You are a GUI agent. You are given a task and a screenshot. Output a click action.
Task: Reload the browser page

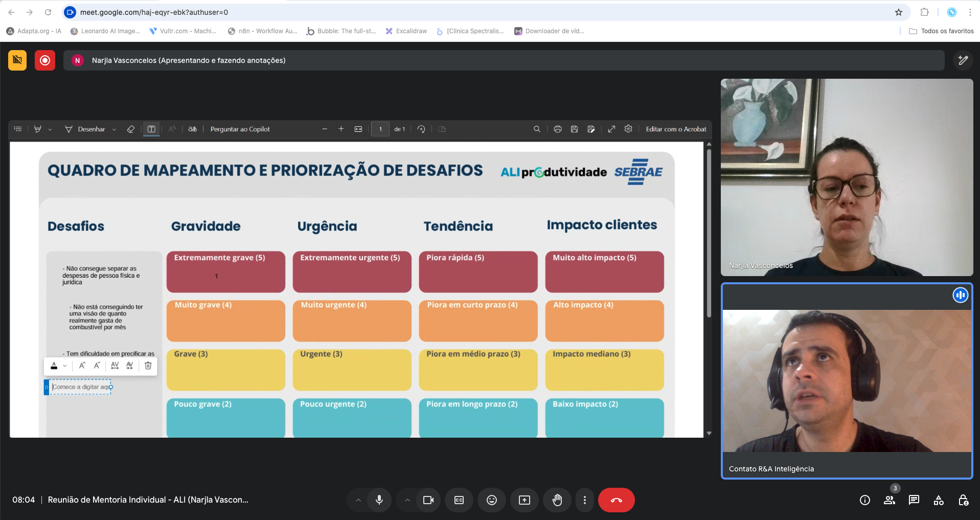pos(48,12)
